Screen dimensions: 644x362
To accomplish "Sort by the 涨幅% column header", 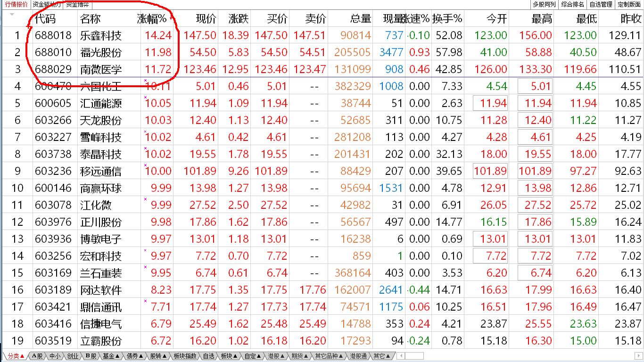I will 152,19.
